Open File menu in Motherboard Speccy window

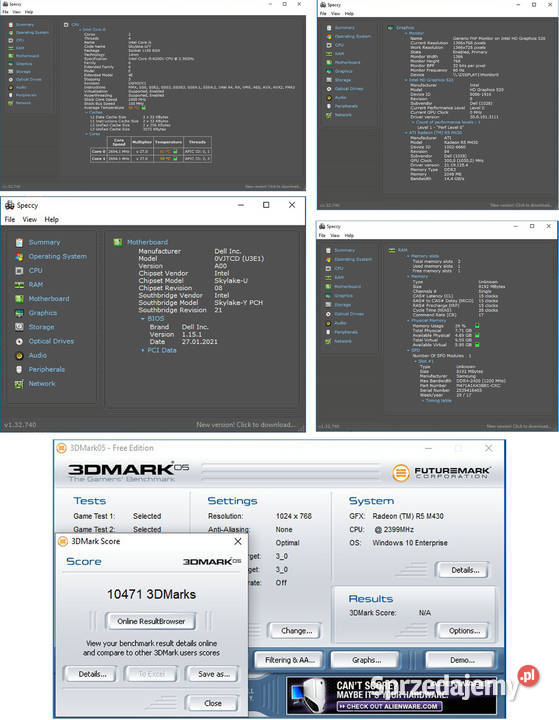point(10,219)
